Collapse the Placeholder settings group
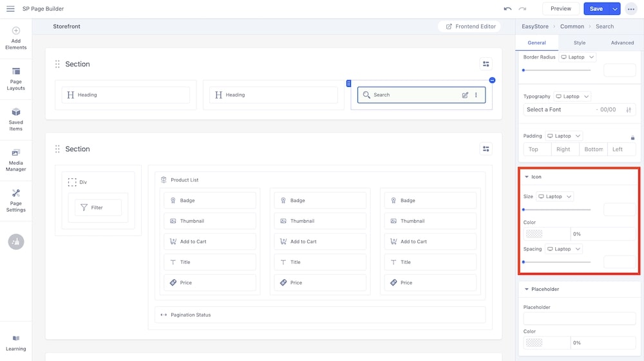The image size is (644, 361). [527, 290]
